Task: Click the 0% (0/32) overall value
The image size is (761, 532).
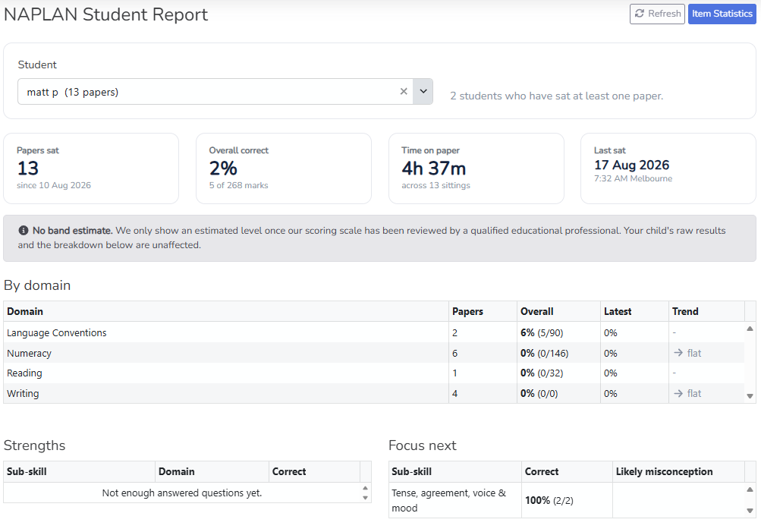Action: (x=542, y=373)
